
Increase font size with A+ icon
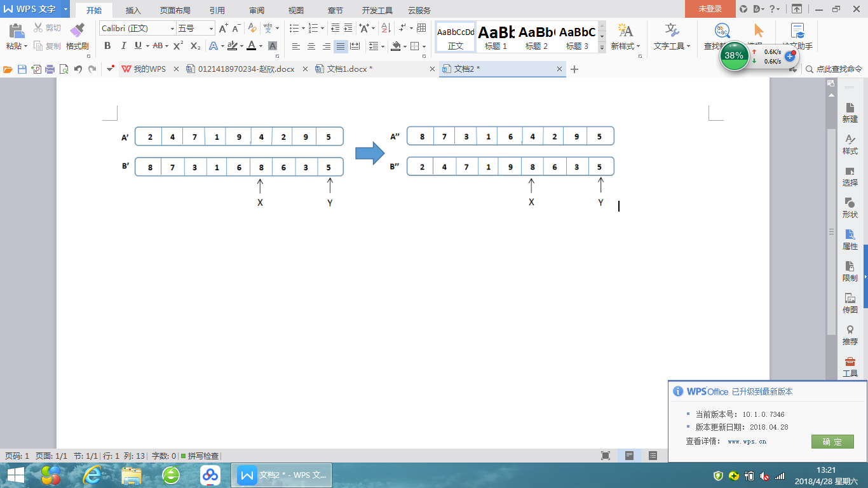tap(223, 28)
